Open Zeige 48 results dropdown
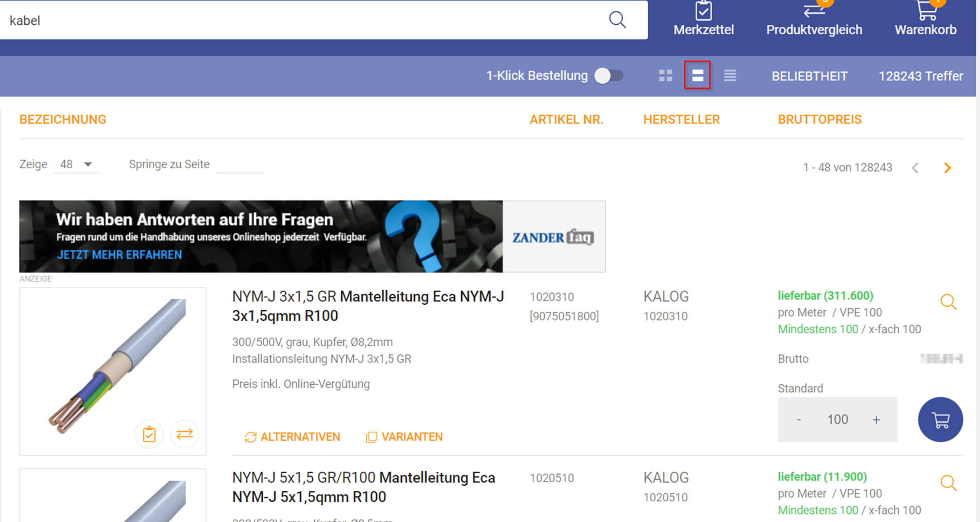Viewport: 980px width, 522px height. coord(77,164)
